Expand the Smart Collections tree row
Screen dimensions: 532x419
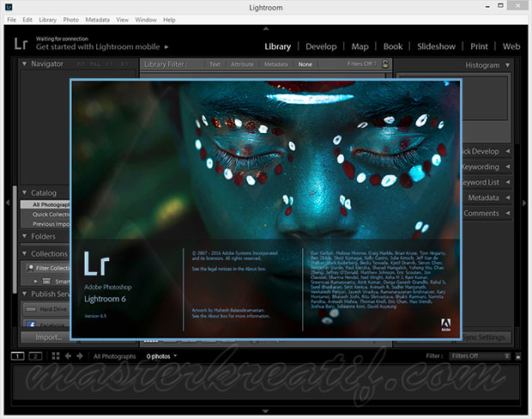(36, 281)
